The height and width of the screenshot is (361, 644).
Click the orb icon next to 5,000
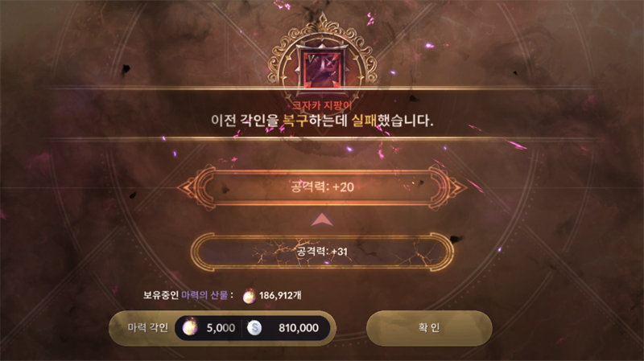point(189,327)
